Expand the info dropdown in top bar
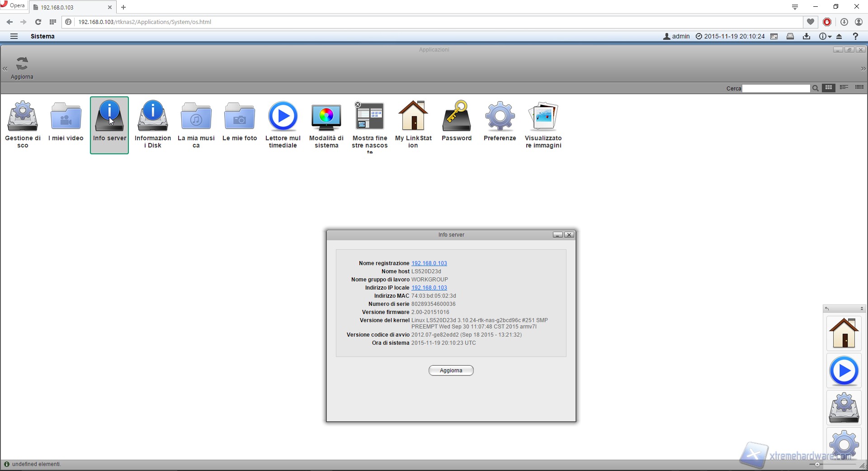The height and width of the screenshot is (471, 868). pyautogui.click(x=825, y=37)
